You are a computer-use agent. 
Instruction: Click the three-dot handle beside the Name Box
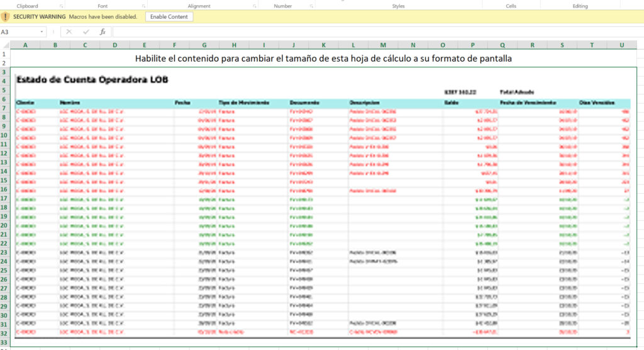(53, 31)
